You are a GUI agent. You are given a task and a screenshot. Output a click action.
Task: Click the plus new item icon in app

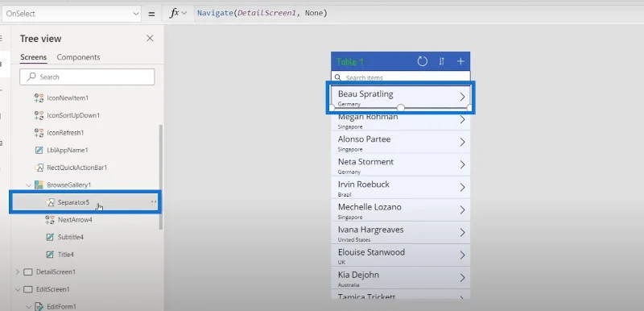[460, 61]
